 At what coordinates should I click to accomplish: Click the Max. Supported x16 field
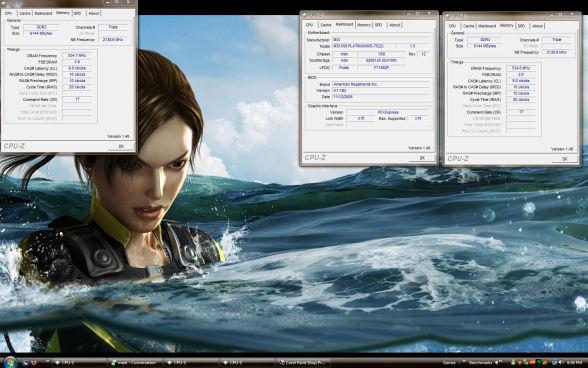pyautogui.click(x=418, y=118)
